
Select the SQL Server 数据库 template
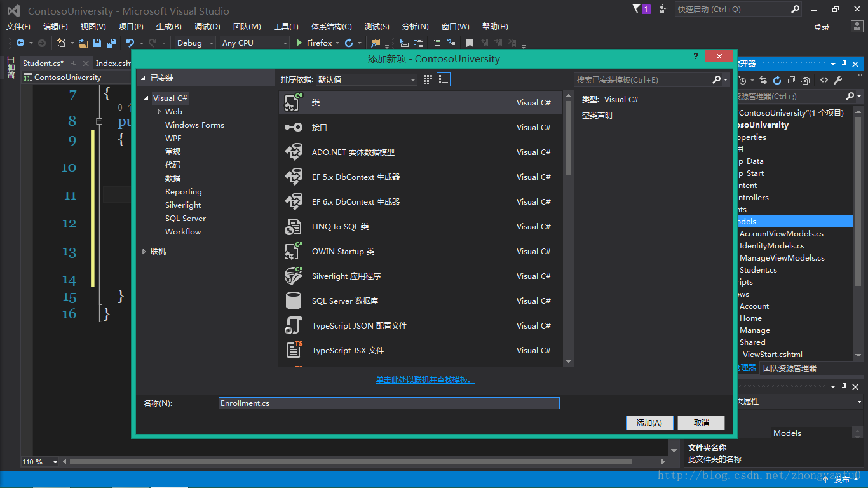coord(421,301)
